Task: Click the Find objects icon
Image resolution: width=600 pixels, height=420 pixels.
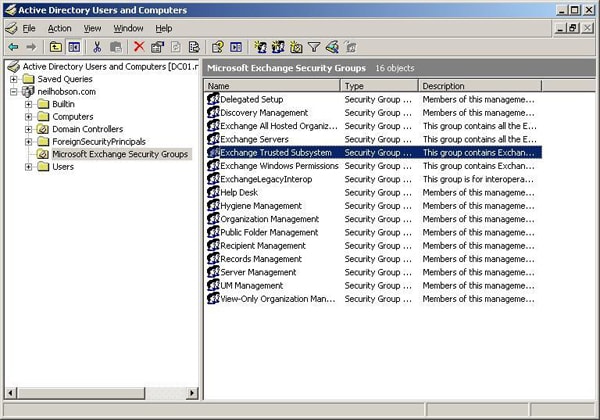Action: pyautogui.click(x=333, y=47)
